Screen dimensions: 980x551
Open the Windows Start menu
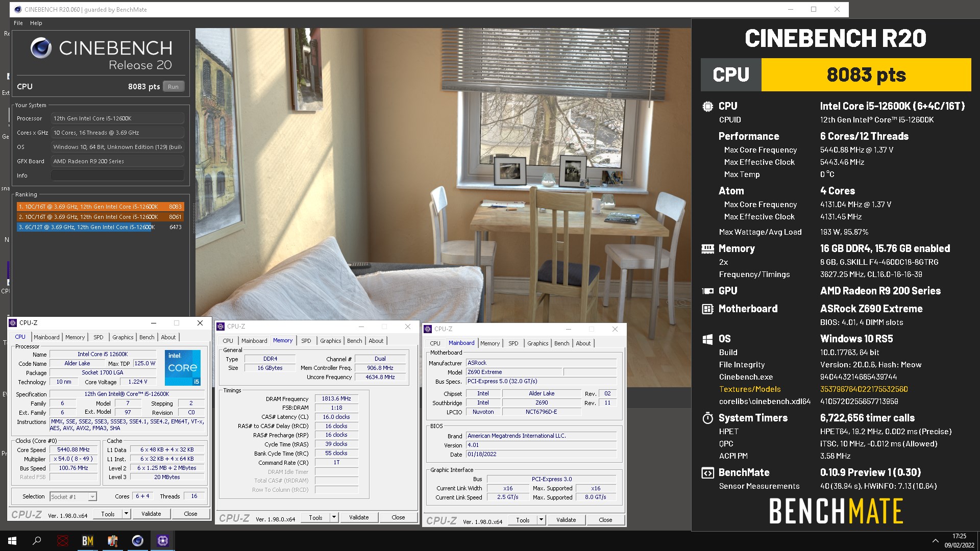12,541
